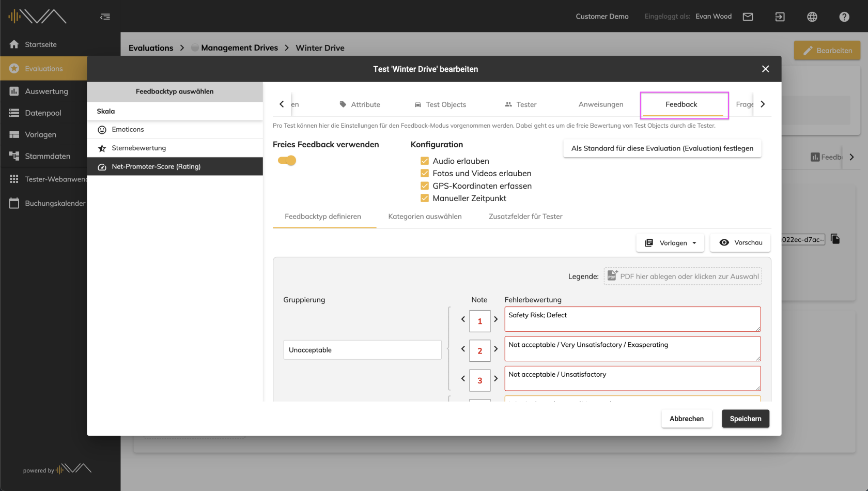Image resolution: width=868 pixels, height=491 pixels.
Task: Click Customer Demo in header
Action: point(602,17)
